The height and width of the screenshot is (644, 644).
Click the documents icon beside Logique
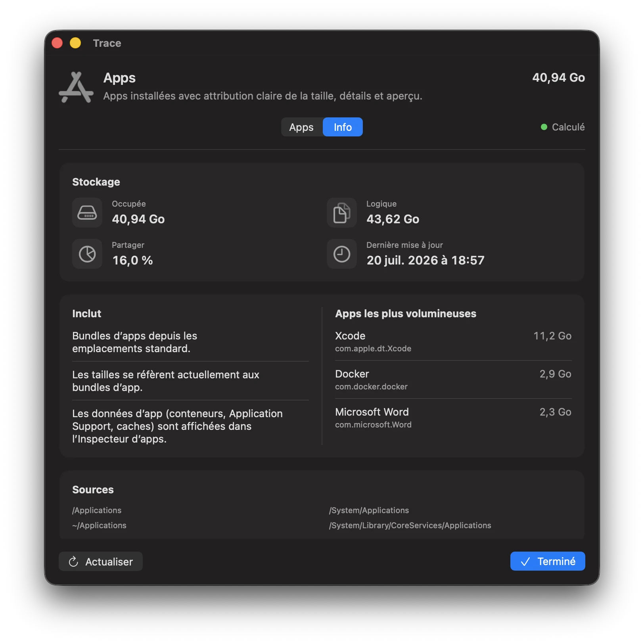pos(342,213)
